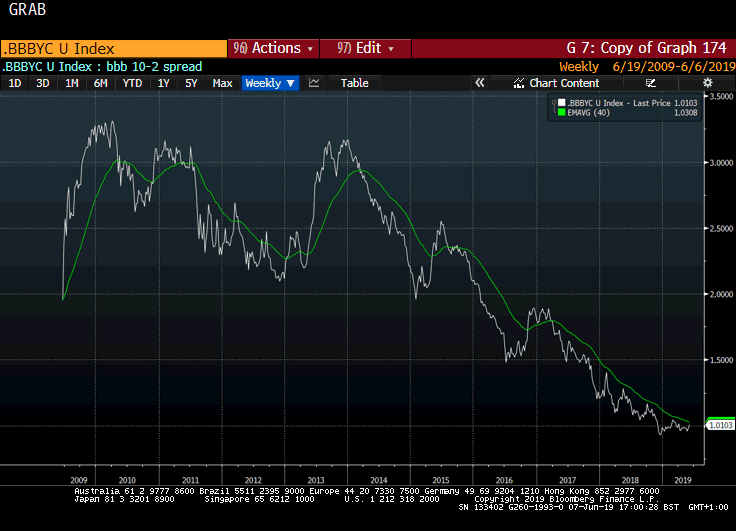Click the 6M range button
736x531 pixels.
[100, 83]
